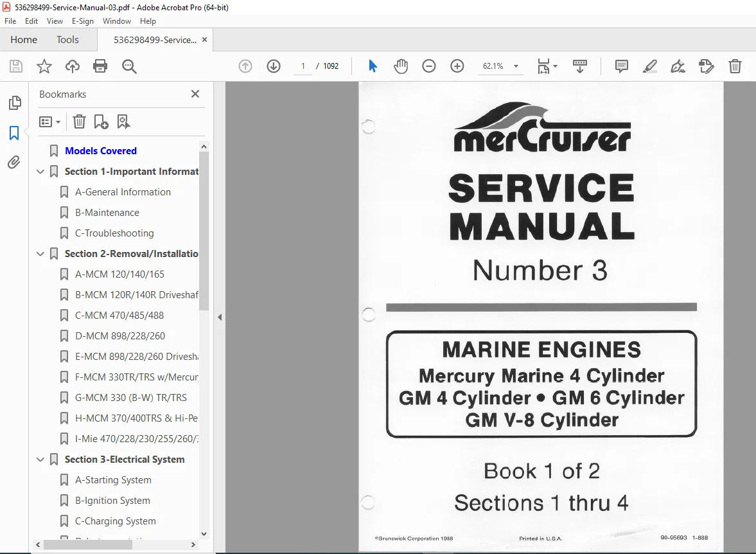The image size is (756, 554).
Task: Find current bookmark icon
Action: tap(123, 121)
